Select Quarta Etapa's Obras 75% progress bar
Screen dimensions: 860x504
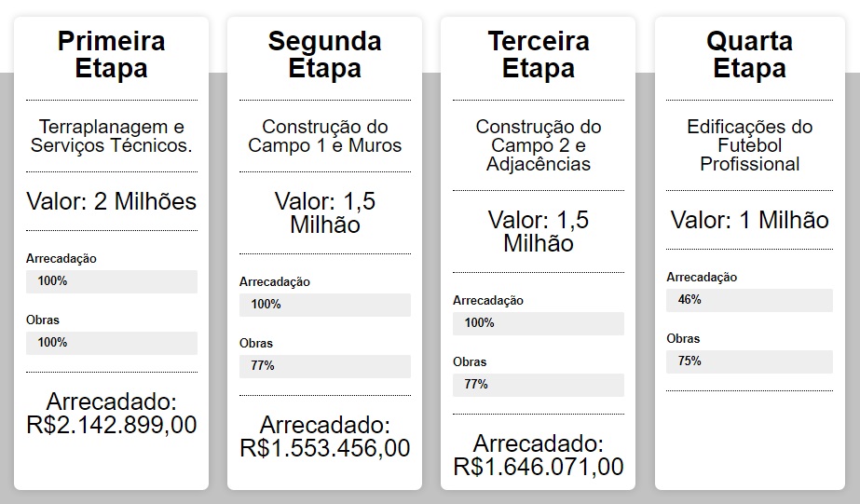tap(749, 361)
